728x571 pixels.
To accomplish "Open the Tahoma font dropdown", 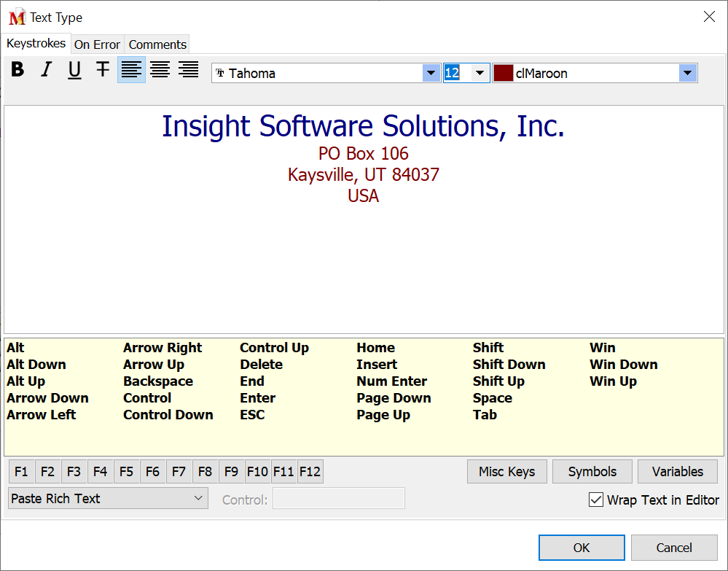I will click(x=431, y=73).
